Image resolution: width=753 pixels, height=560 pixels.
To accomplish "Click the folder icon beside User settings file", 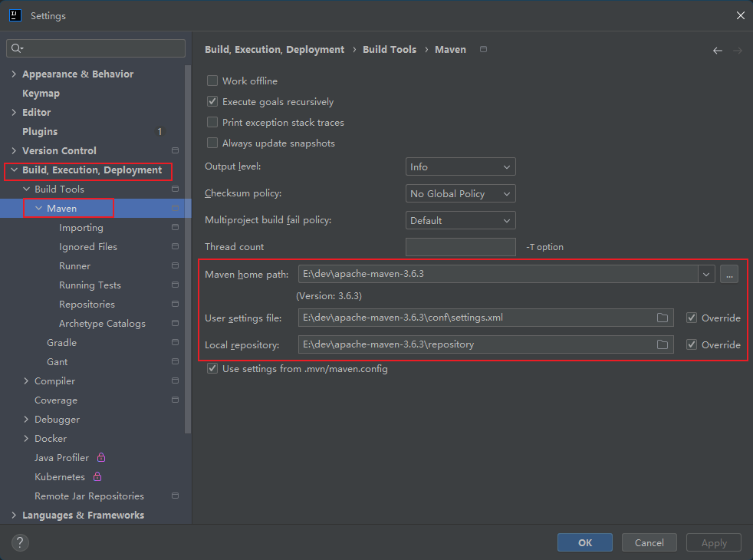I will [x=663, y=318].
